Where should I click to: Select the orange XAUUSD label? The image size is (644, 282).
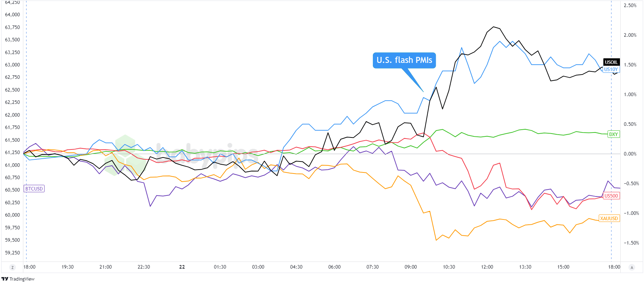coord(609,218)
